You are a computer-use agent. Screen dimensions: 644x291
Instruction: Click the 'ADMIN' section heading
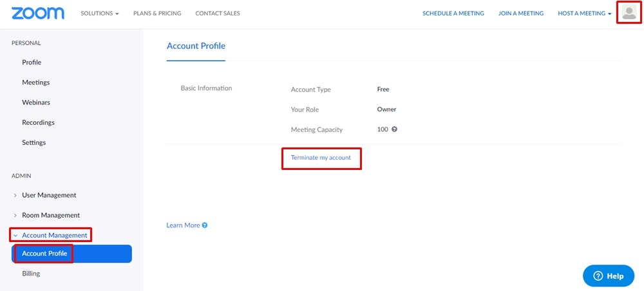[21, 176]
